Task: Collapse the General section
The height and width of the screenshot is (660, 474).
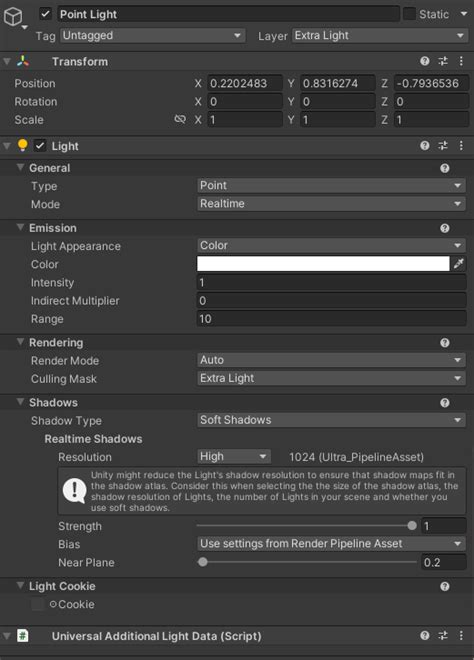Action: coord(20,168)
